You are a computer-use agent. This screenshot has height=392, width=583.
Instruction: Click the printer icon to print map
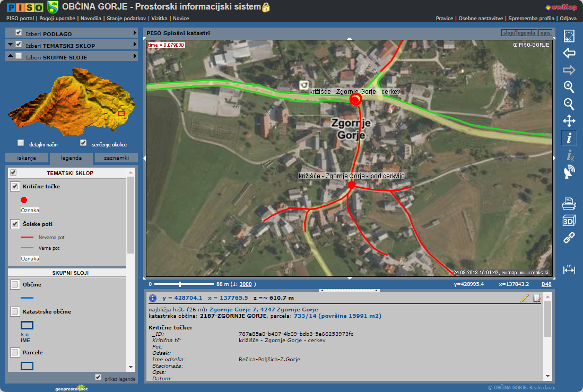pyautogui.click(x=569, y=203)
